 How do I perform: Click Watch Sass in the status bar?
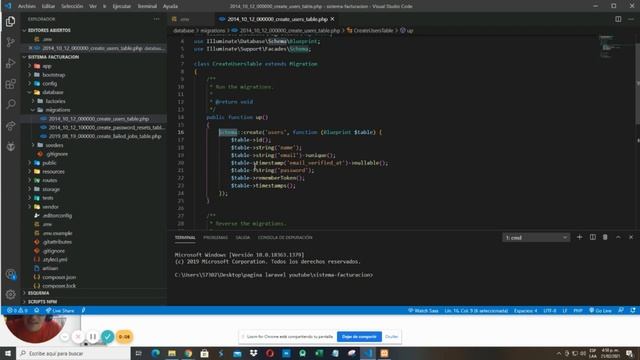click(423, 311)
